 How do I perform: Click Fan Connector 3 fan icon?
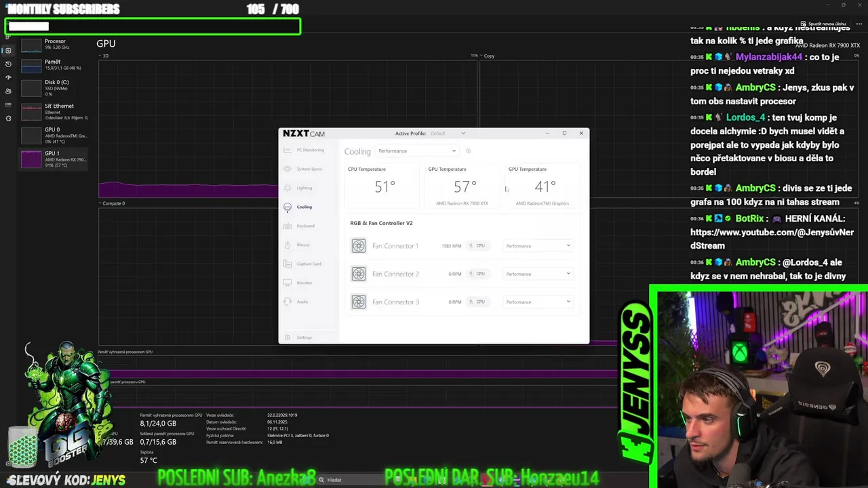358,302
